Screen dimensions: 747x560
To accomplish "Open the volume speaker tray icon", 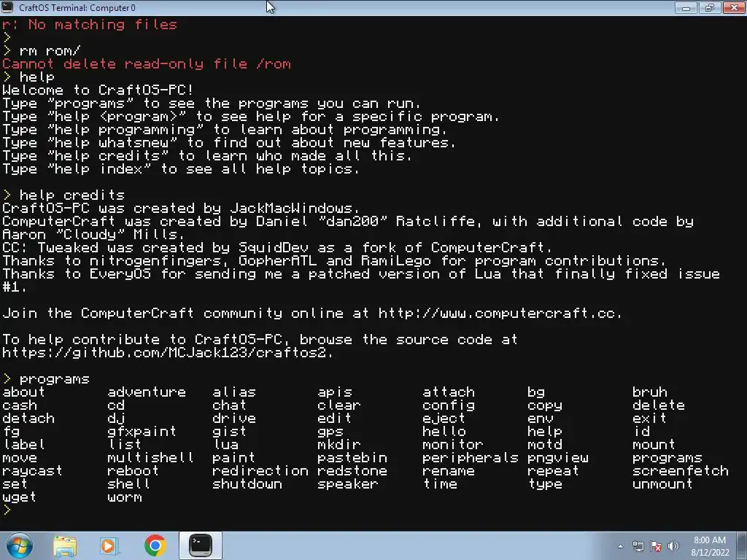I will coord(673,546).
